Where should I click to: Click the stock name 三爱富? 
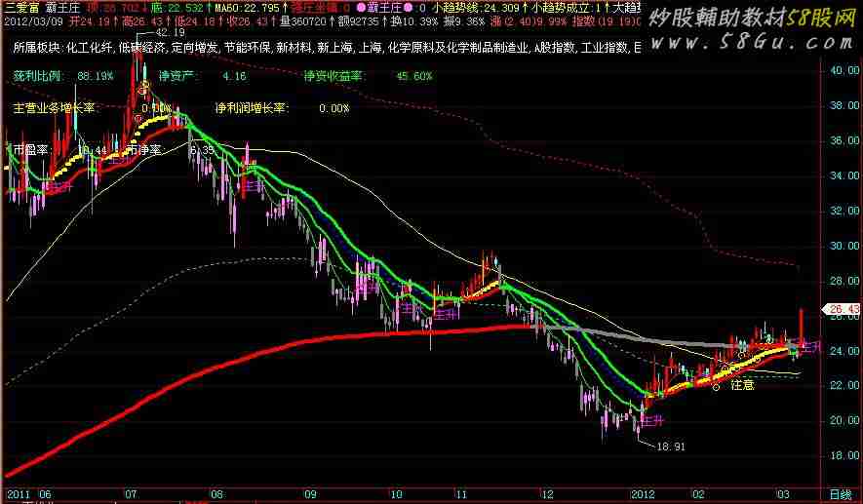point(22,8)
